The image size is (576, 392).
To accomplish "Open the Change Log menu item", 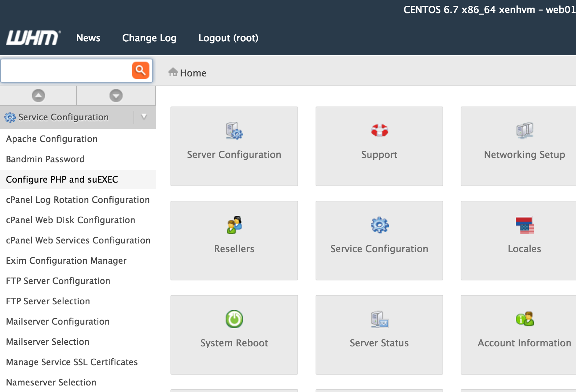I will coord(149,38).
